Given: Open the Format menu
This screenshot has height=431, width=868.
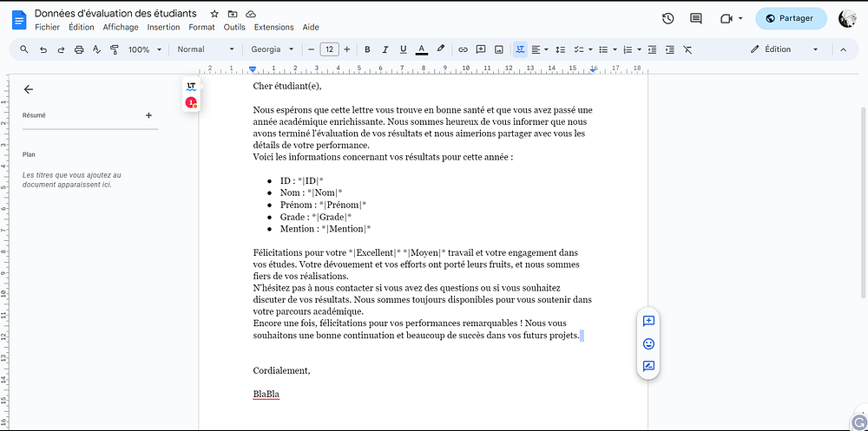Looking at the screenshot, I should click(x=201, y=27).
